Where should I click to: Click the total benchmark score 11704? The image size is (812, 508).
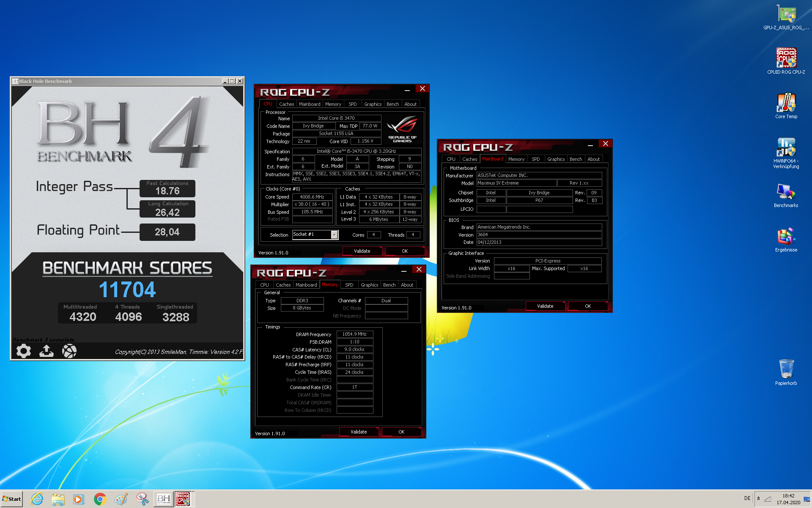[x=127, y=290]
